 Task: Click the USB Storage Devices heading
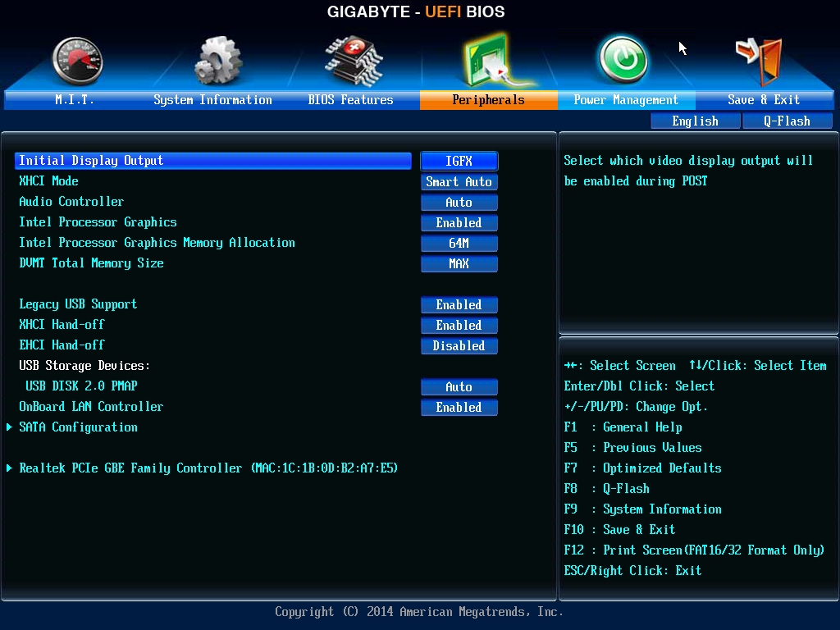tap(84, 365)
